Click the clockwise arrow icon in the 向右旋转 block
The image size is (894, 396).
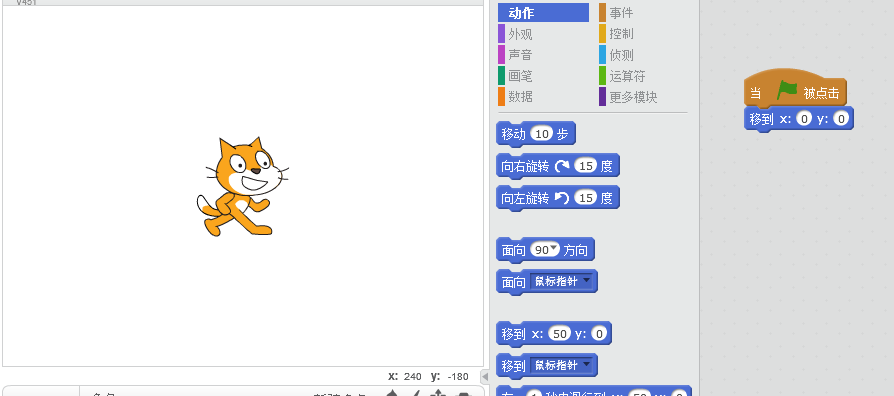point(562,166)
